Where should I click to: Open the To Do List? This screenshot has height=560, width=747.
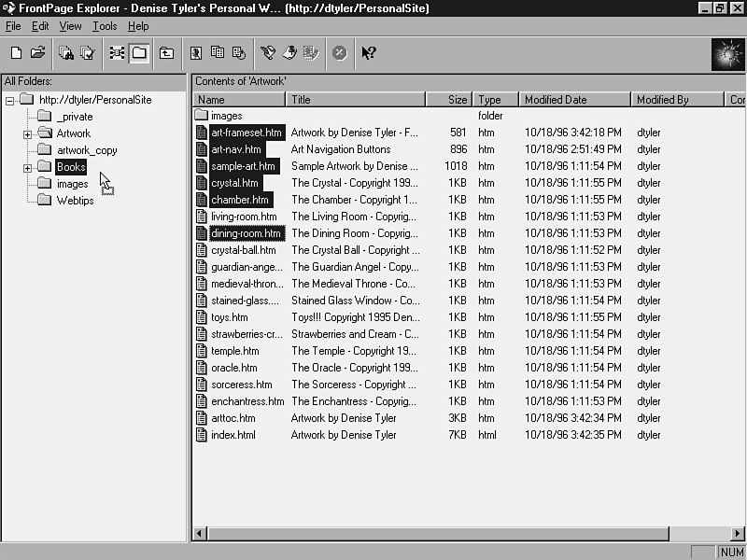click(218, 53)
